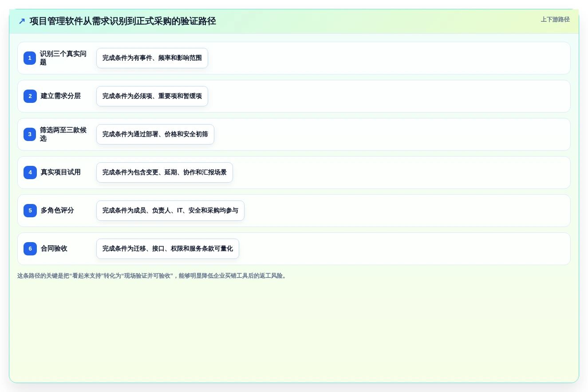Click the condition 包含变更、延期、协作和汇报场景
Screen dimensions: 588x392
click(165, 172)
